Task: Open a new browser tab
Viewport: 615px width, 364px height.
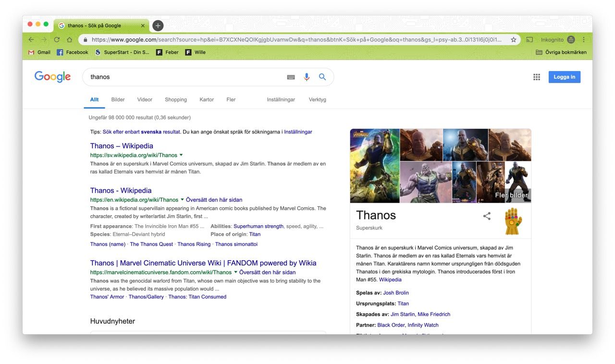Action: pos(158,25)
